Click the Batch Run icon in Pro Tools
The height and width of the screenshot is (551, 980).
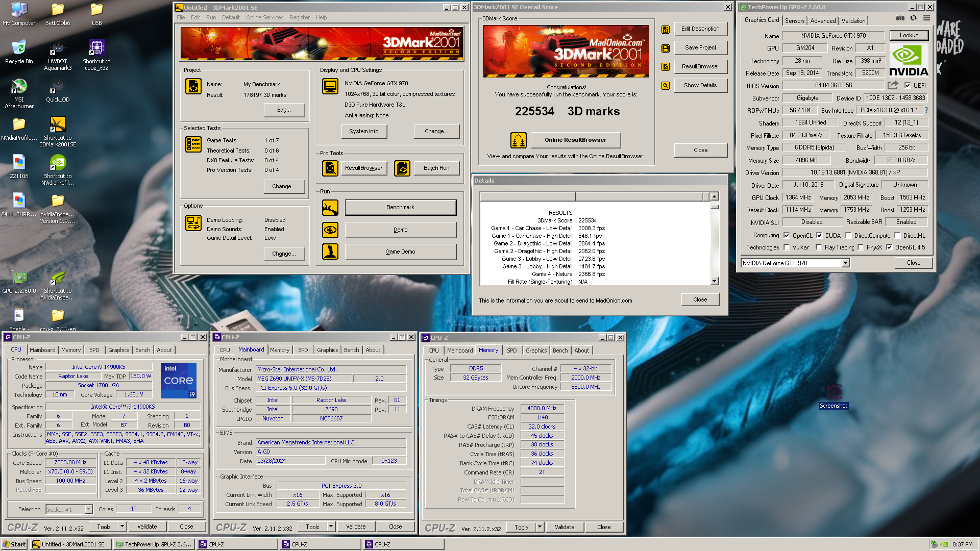402,168
